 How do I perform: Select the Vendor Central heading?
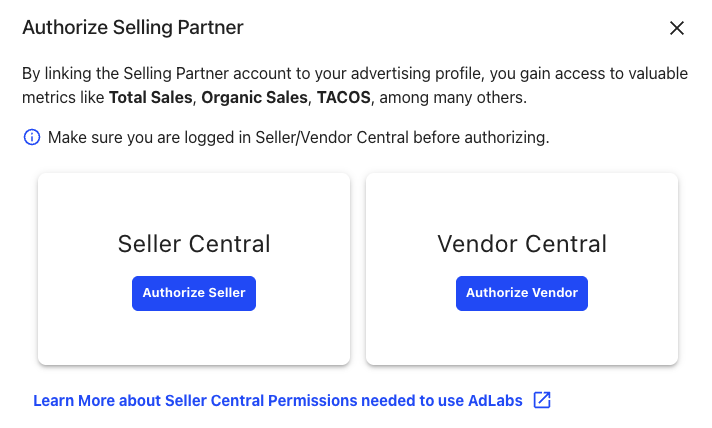(522, 244)
